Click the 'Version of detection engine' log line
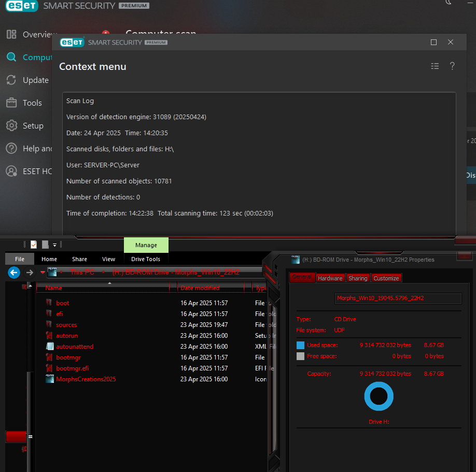The height and width of the screenshot is (472, 476). pos(136,117)
